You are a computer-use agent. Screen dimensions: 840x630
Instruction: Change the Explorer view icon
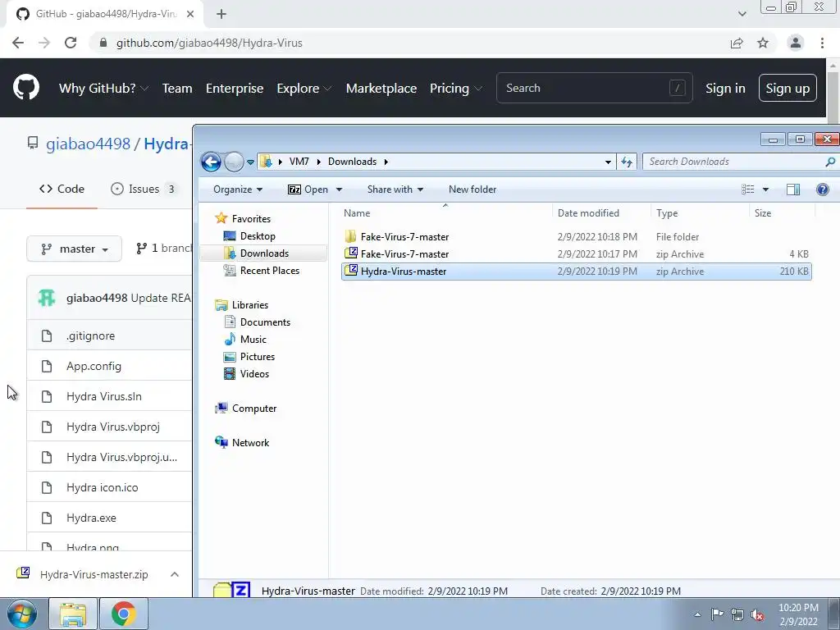[748, 189]
